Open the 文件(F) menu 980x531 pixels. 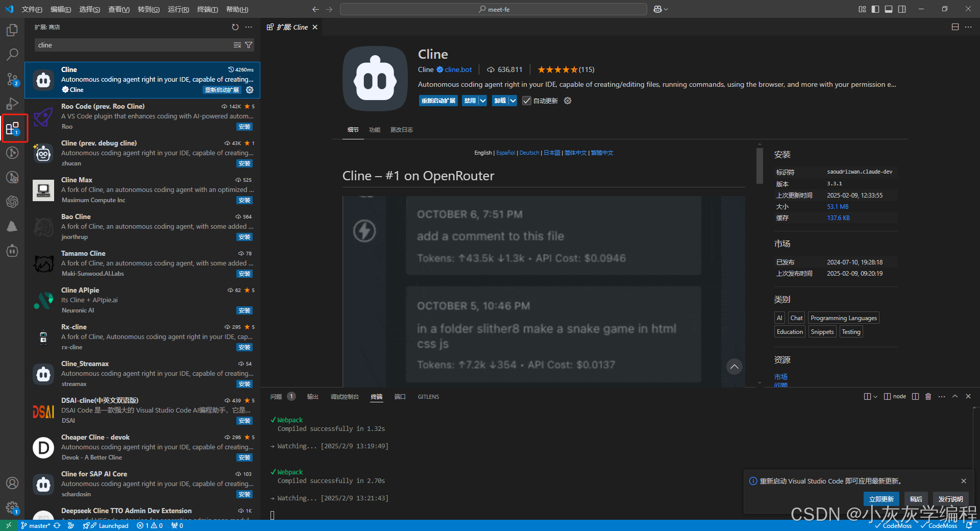[x=32, y=9]
